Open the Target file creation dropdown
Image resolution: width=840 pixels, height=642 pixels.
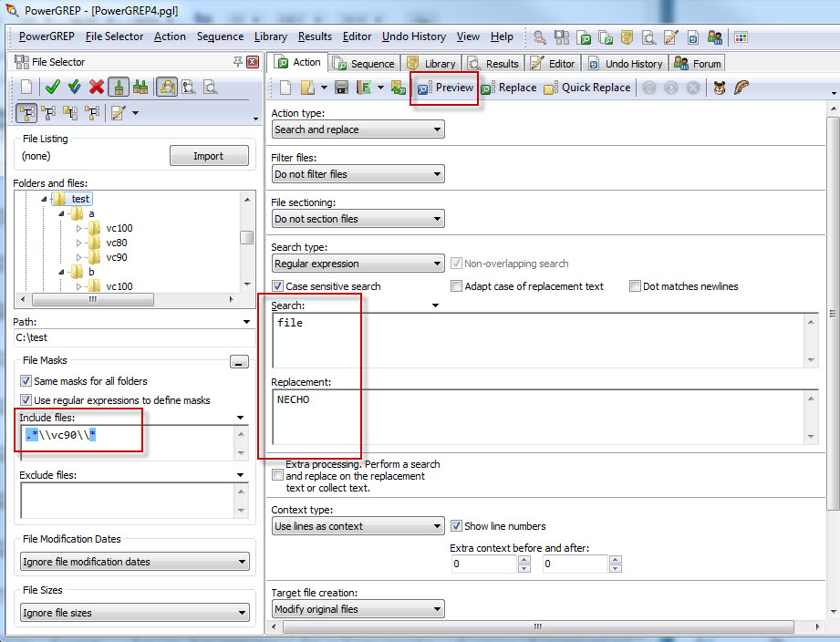[x=436, y=608]
